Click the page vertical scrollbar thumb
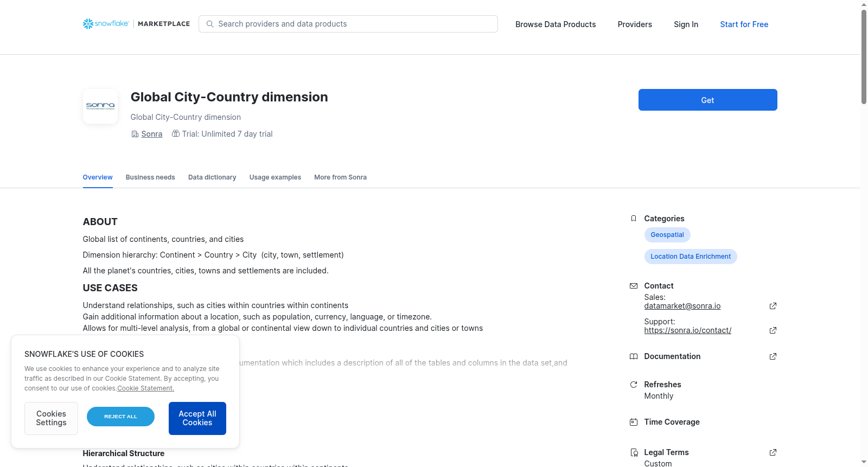This screenshot has height=467, width=868. (x=864, y=57)
